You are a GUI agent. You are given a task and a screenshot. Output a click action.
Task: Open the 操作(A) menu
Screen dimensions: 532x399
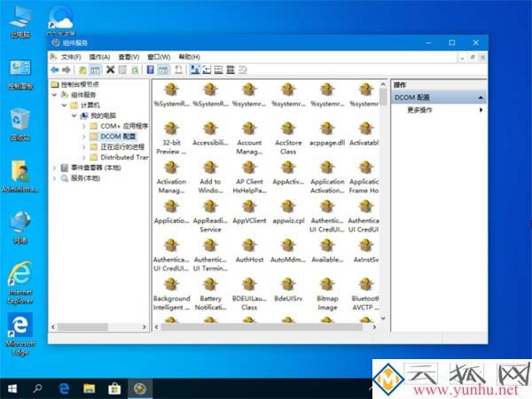click(99, 57)
